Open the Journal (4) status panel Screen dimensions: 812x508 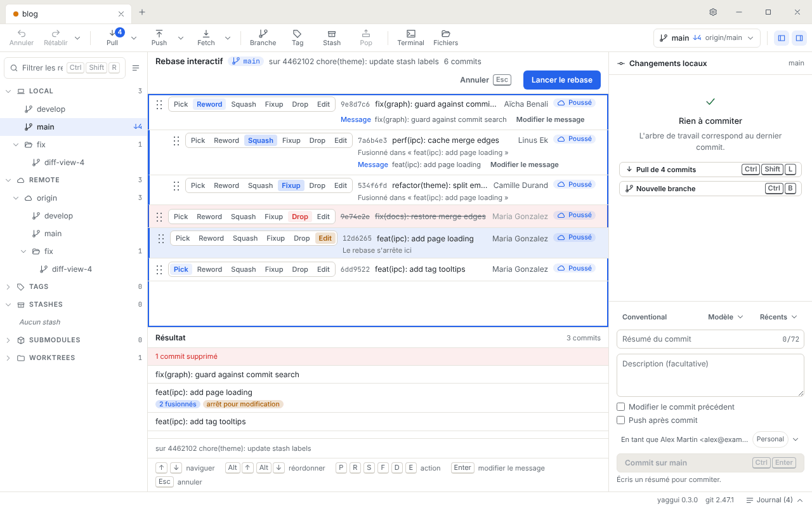(775, 500)
